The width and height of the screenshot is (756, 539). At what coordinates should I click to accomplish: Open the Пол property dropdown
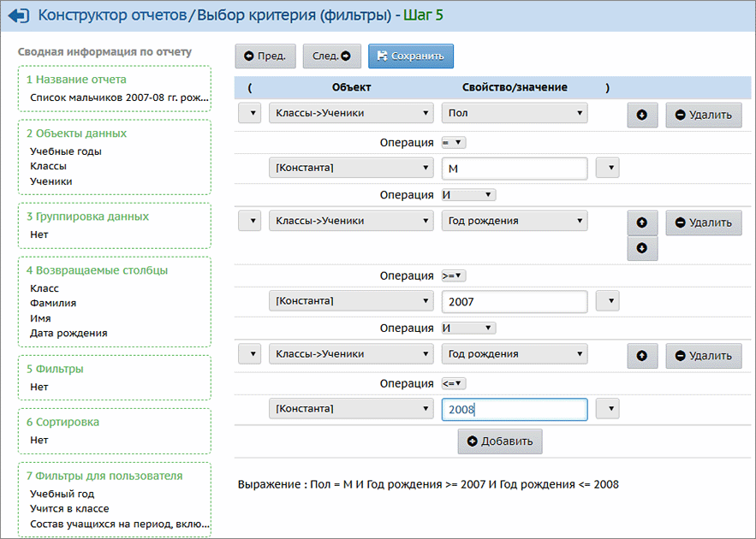[x=515, y=113]
